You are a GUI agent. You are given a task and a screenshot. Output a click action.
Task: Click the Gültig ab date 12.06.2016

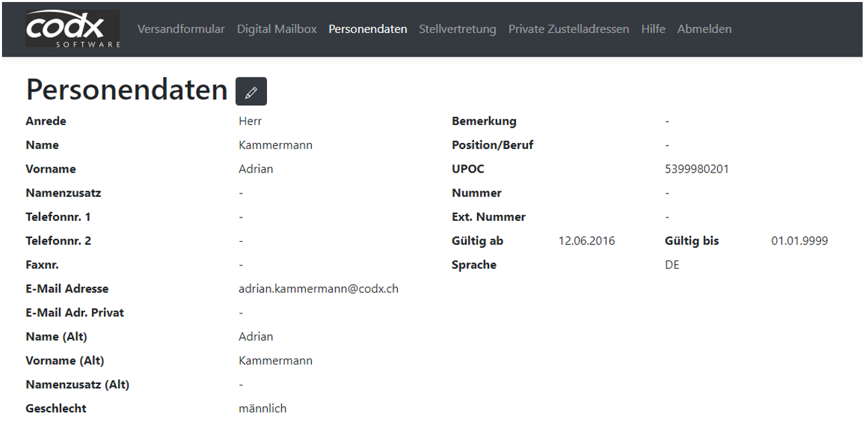(x=586, y=241)
